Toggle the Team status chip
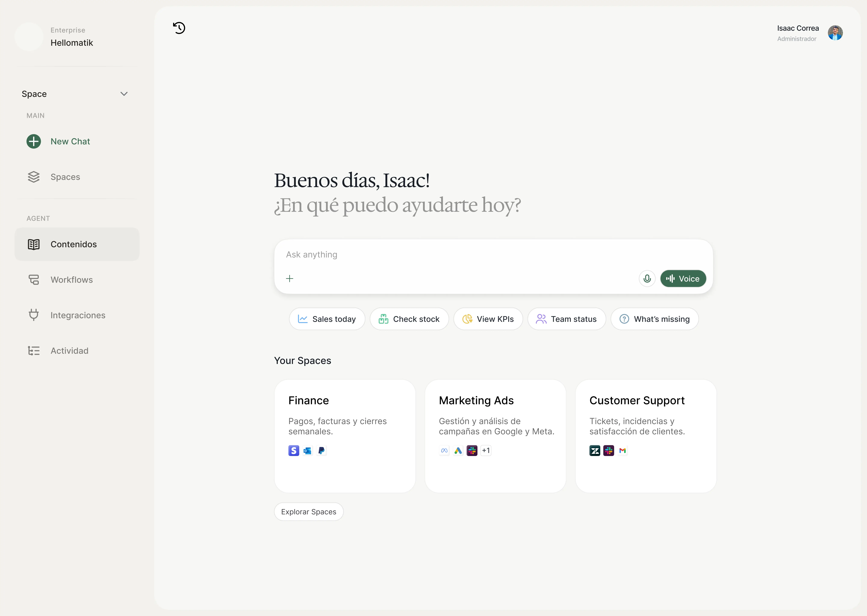The height and width of the screenshot is (616, 867). 566,319
